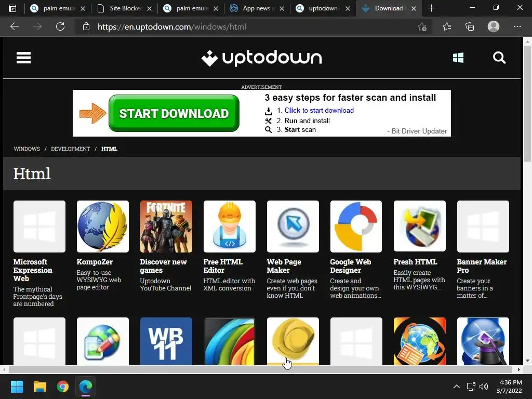Switch to the second palm emula tab
The width and height of the screenshot is (532, 399).
[x=191, y=8]
